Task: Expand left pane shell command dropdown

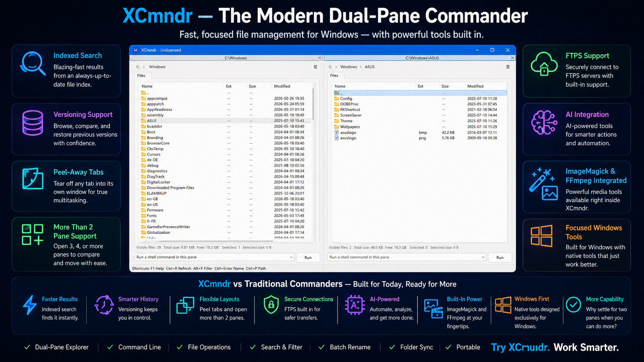Action: (x=291, y=257)
